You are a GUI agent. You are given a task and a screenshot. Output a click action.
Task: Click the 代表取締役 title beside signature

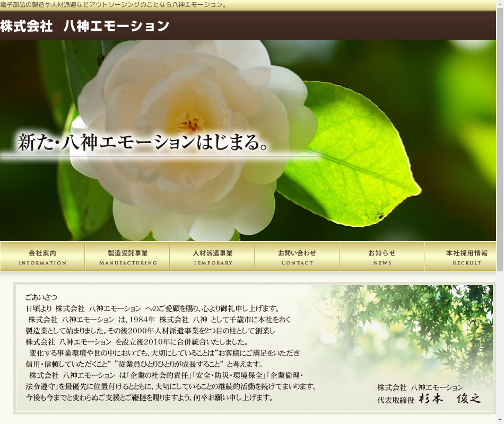395,400
